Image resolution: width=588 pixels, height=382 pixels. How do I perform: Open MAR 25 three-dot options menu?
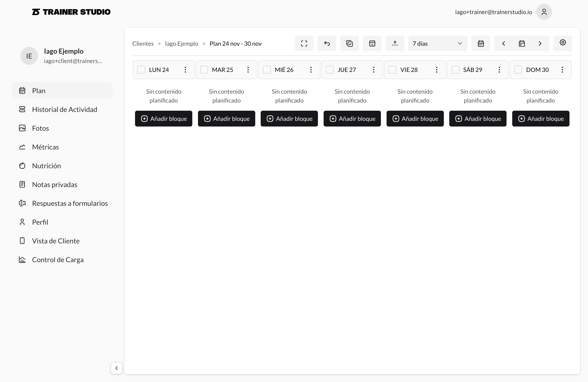(x=248, y=70)
